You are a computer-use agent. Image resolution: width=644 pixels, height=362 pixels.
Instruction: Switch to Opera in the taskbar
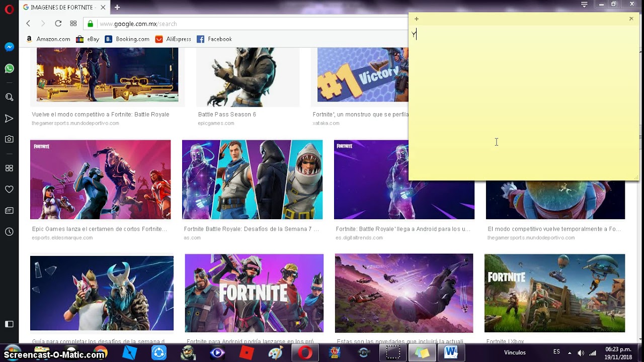click(305, 352)
